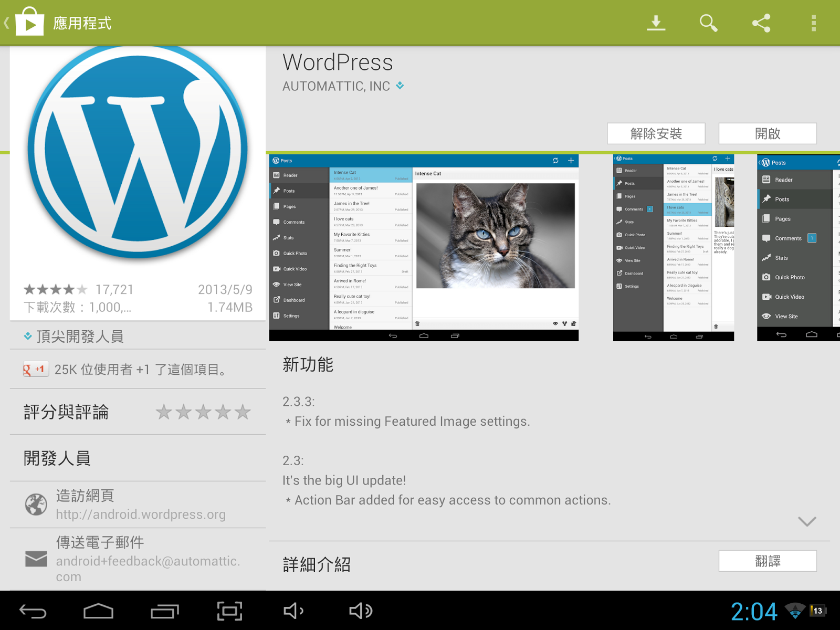Open search with the magnifier icon

tap(708, 23)
